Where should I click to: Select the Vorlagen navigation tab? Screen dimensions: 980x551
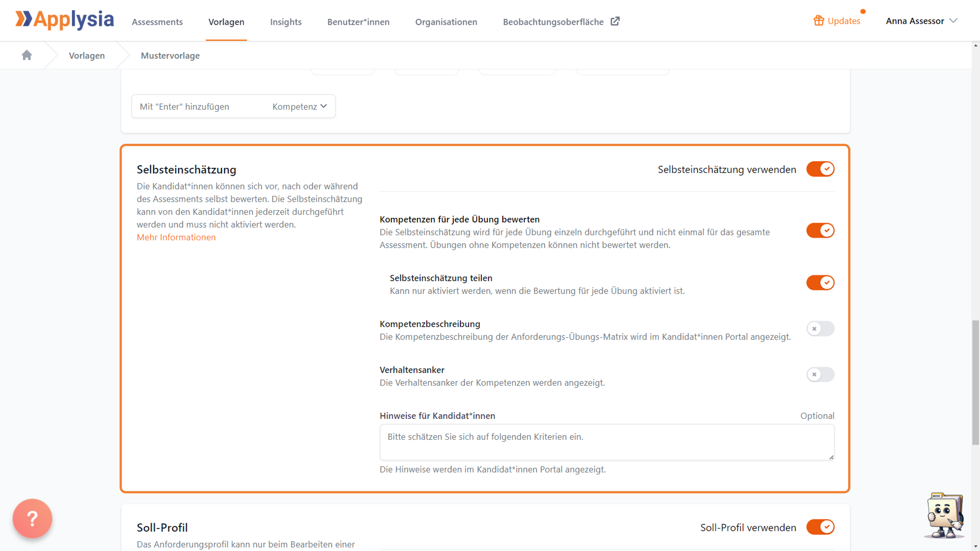point(226,22)
